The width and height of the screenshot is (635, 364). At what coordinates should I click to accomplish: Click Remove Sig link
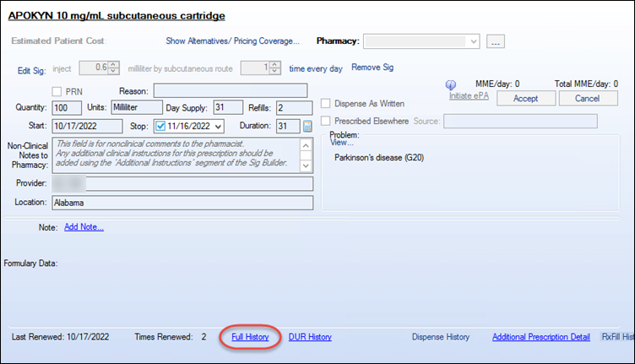(x=372, y=68)
